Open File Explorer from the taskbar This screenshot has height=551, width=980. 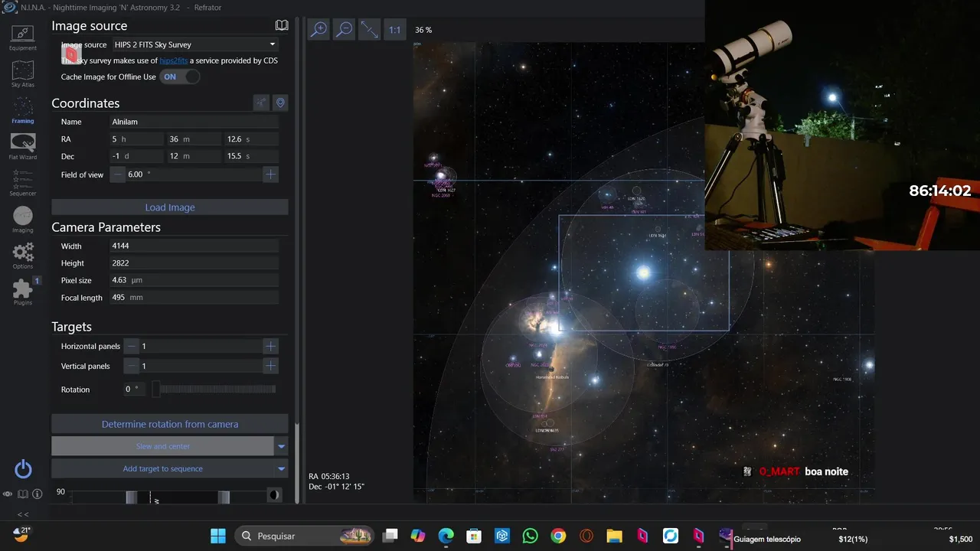click(x=614, y=536)
